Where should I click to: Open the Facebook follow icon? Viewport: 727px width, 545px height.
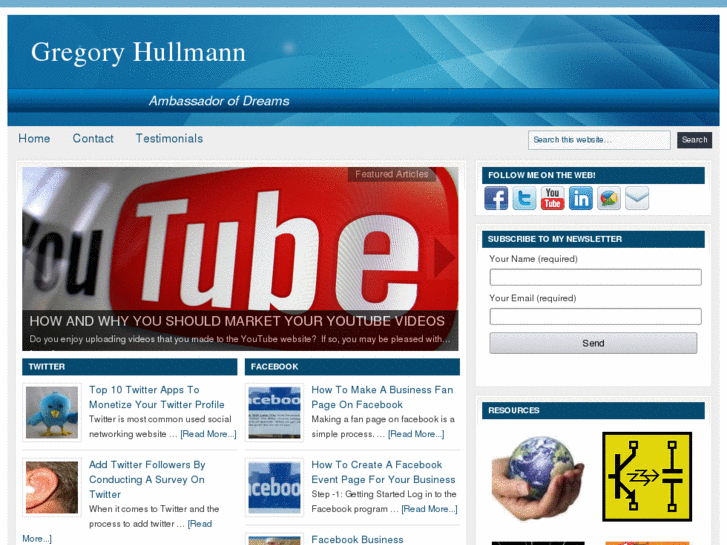coord(496,198)
